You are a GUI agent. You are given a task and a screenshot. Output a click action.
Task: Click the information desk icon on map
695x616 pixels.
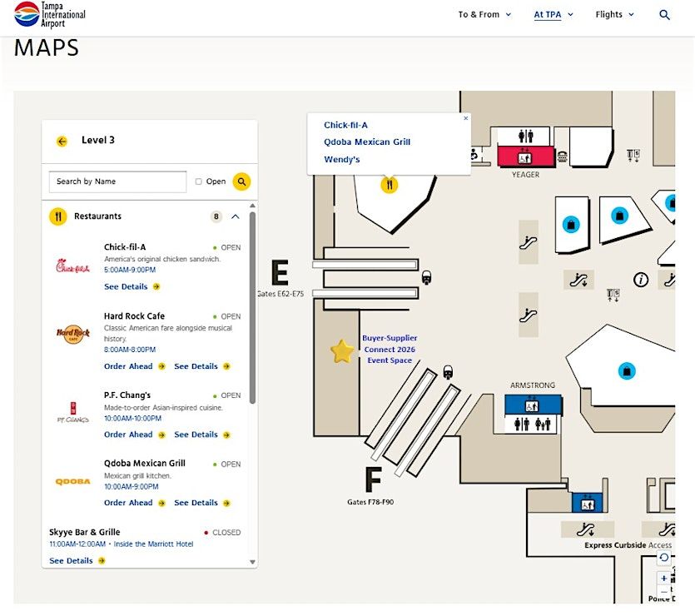click(640, 280)
